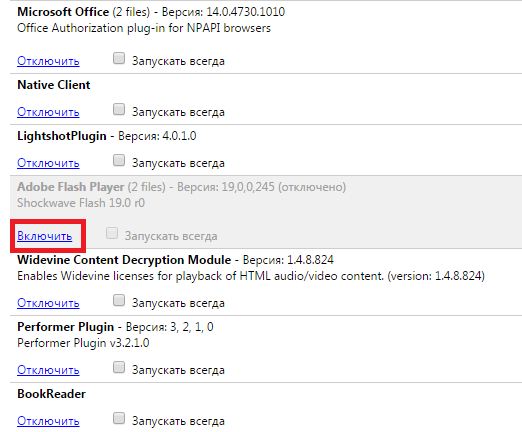
Task: Click the Performer Plugin v3.2.1.0 description
Action: coord(83,343)
